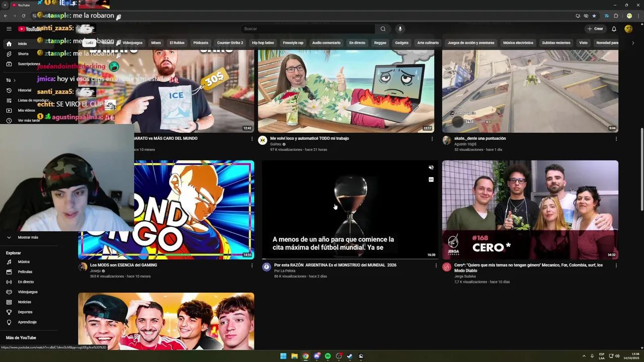This screenshot has height=362, width=644.
Task: Select the Arte culinario chip
Action: click(428, 43)
